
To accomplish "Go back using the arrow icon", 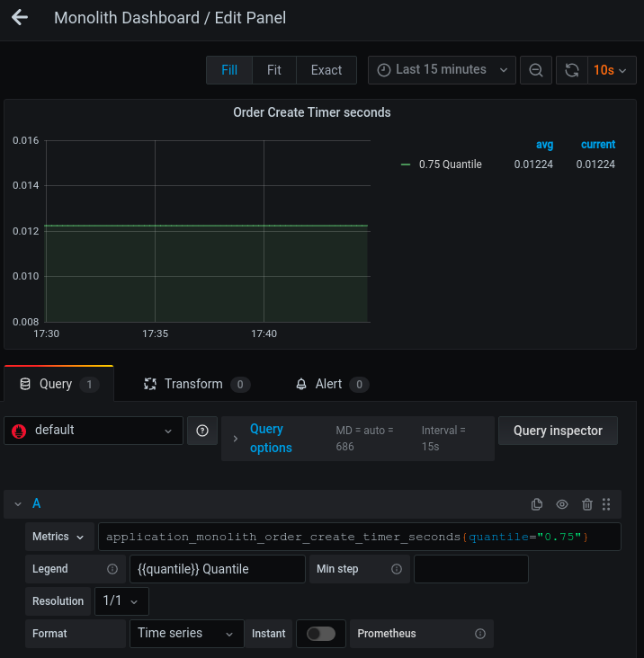I will tap(20, 18).
